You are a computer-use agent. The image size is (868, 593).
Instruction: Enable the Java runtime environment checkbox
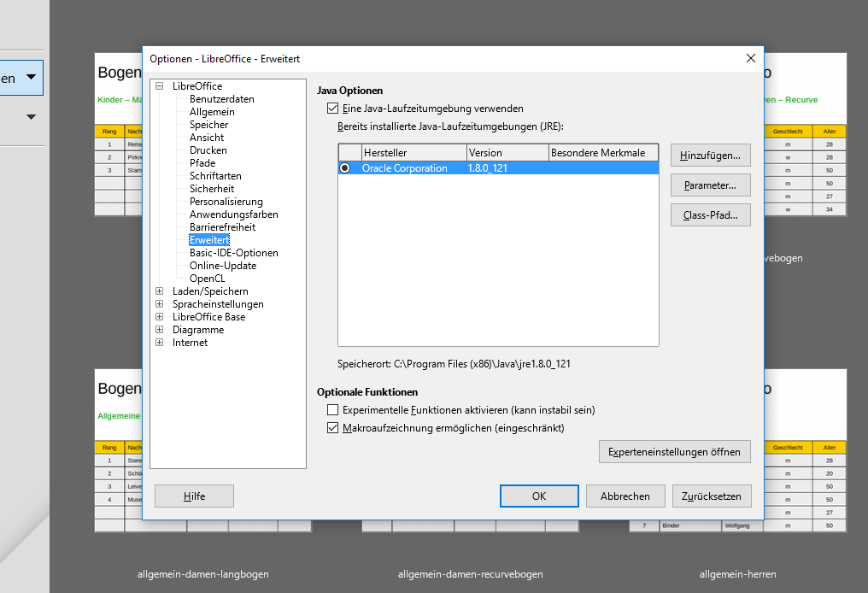point(332,109)
